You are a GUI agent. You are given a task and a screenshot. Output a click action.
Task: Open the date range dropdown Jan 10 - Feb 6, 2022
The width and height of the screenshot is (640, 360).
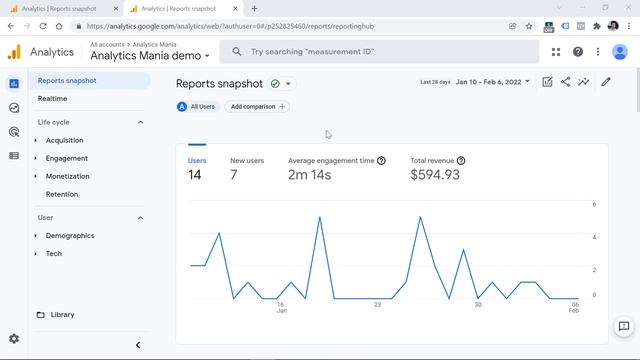(493, 82)
